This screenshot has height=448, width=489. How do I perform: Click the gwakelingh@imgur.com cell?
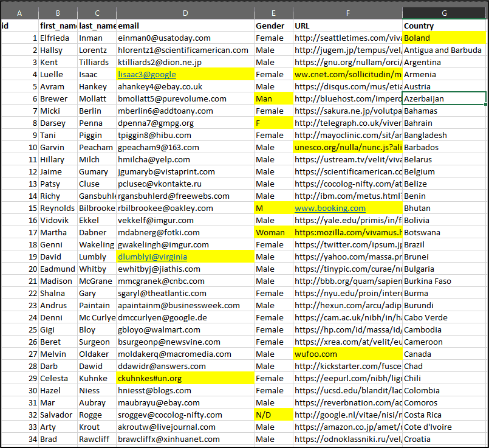pos(185,245)
